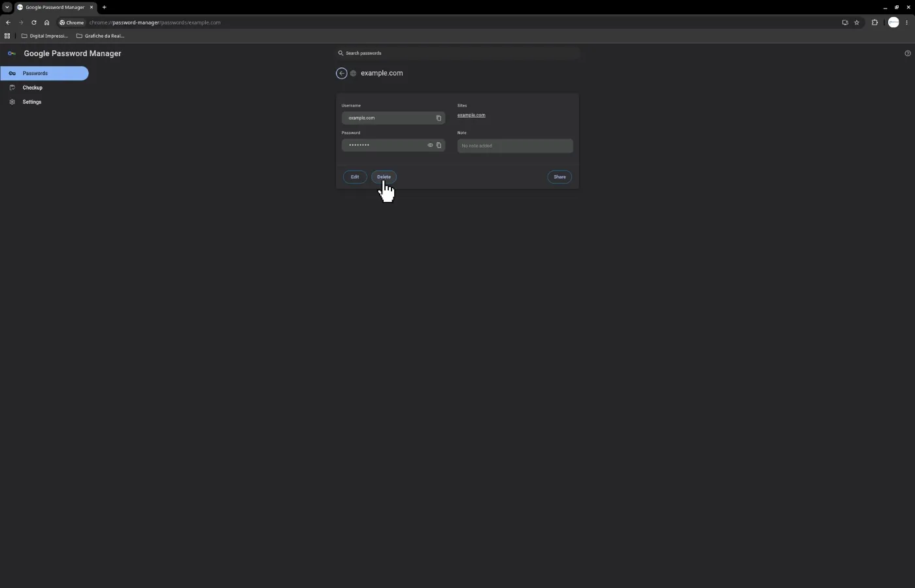Viewport: 915px width, 588px height.
Task: Restore down the Chrome window
Action: click(x=897, y=7)
